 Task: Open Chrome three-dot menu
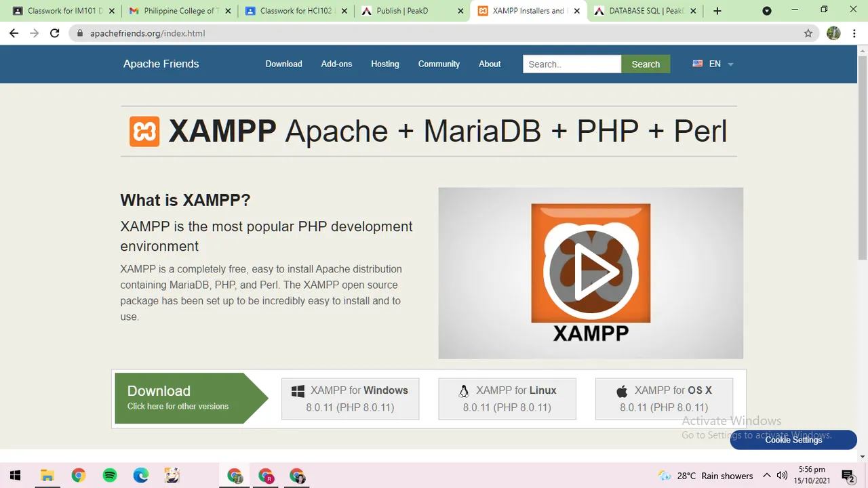(x=854, y=33)
